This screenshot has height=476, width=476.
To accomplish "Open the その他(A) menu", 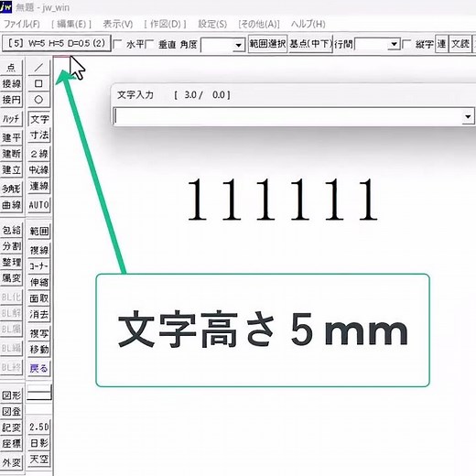I will tap(259, 24).
